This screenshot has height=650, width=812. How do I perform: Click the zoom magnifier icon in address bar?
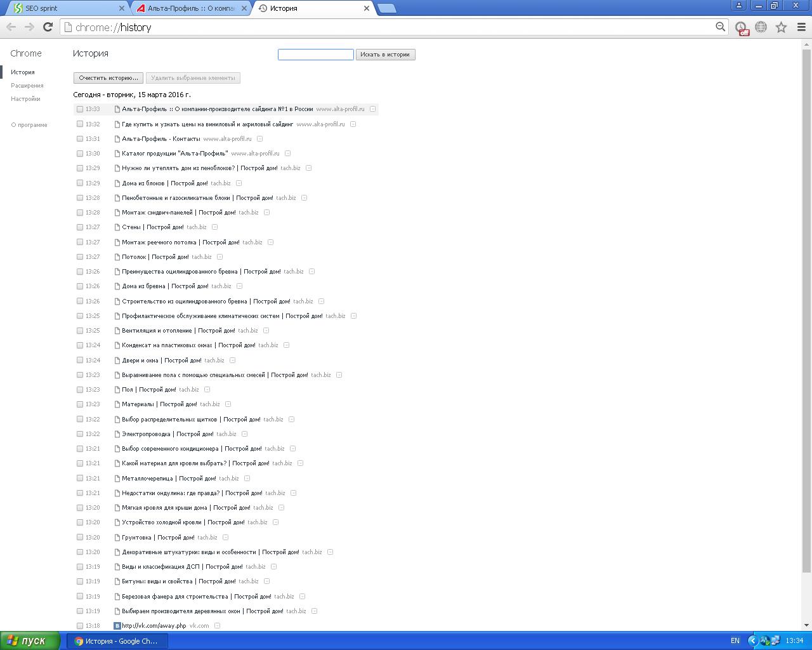[720, 27]
